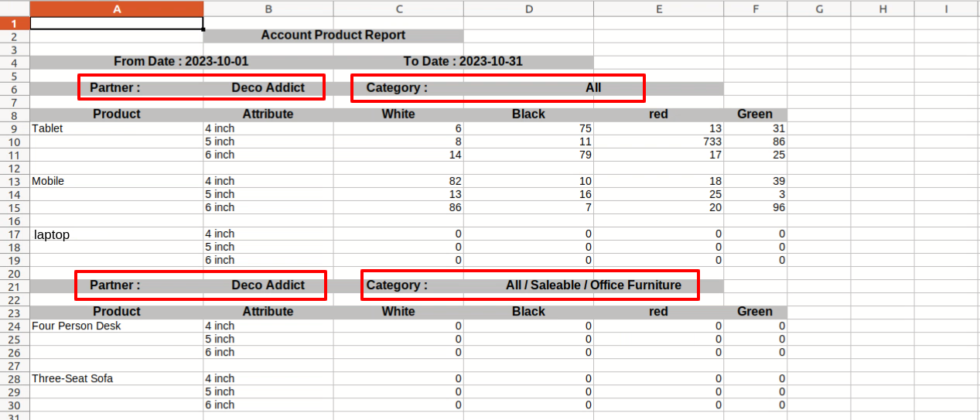Image resolution: width=980 pixels, height=420 pixels.
Task: Click the red header in row 8
Action: tap(658, 114)
